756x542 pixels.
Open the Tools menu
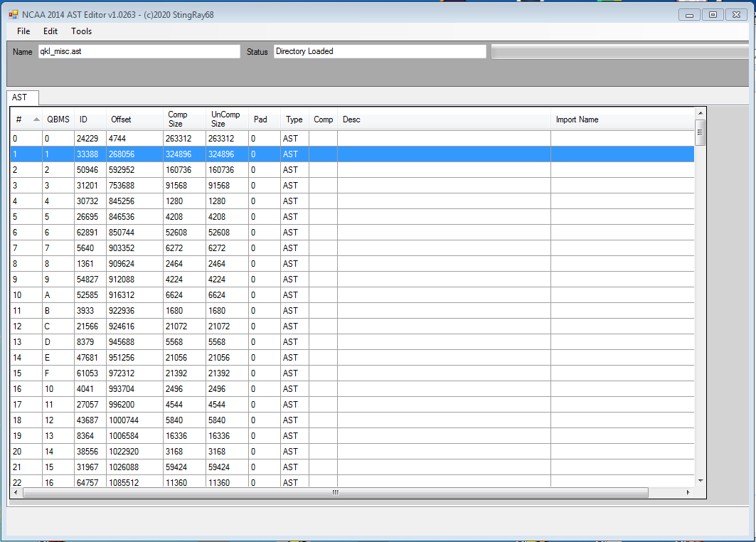81,31
